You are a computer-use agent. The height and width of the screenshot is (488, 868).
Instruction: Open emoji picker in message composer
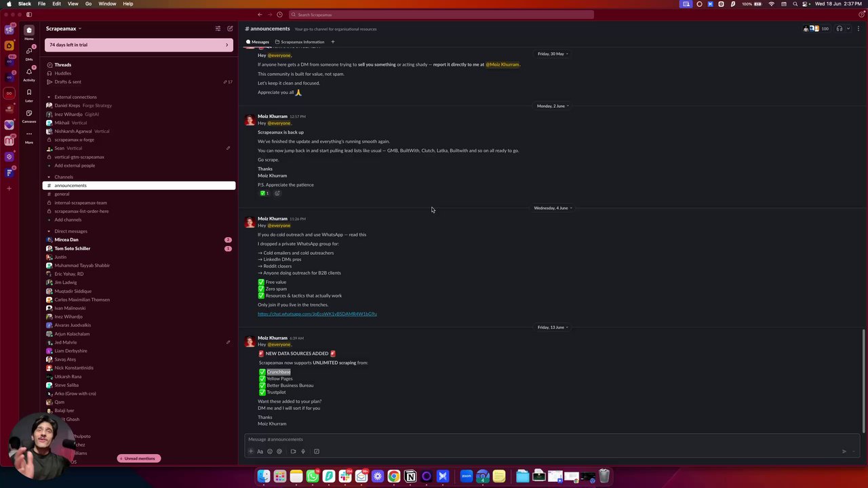[x=270, y=451]
